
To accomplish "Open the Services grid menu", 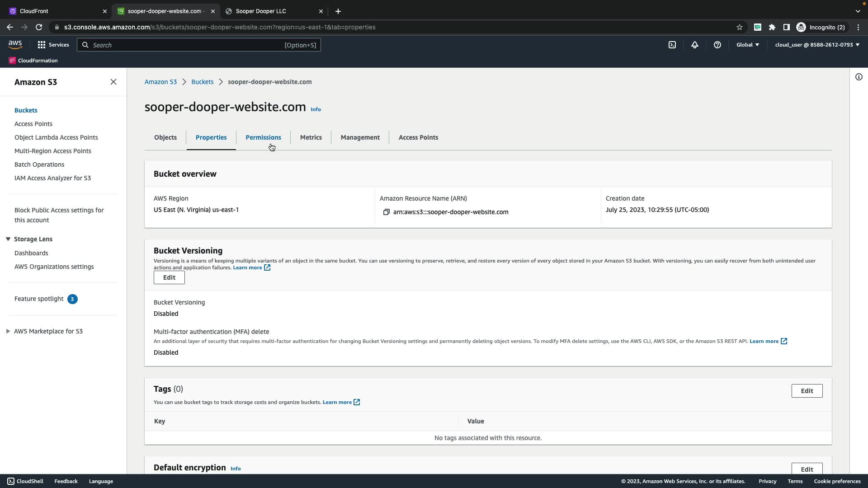I will [x=53, y=45].
